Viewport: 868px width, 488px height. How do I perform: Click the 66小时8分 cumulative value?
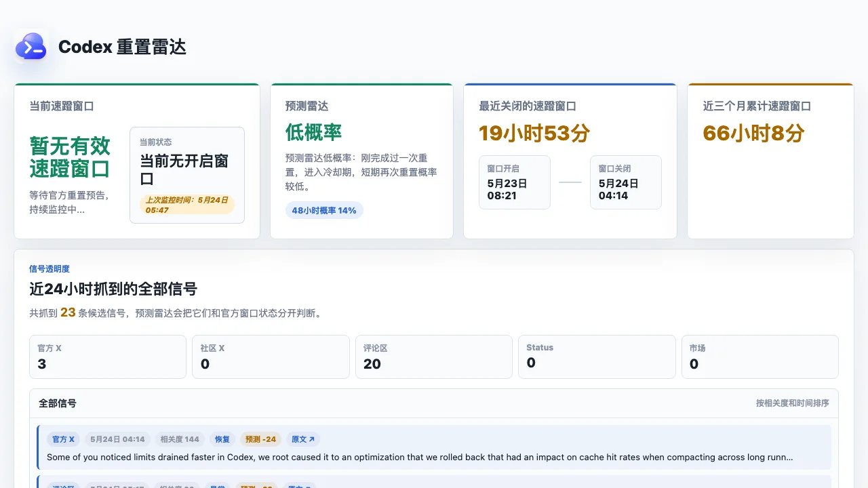click(753, 133)
